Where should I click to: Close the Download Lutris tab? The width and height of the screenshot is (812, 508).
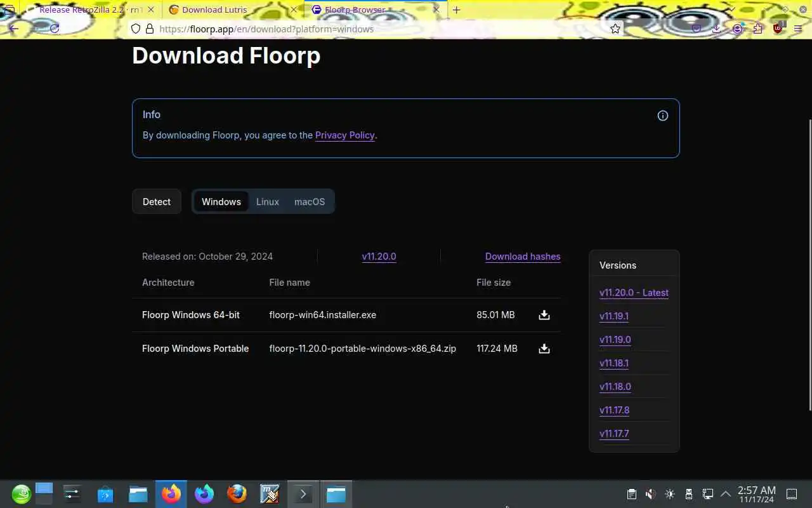(294, 10)
